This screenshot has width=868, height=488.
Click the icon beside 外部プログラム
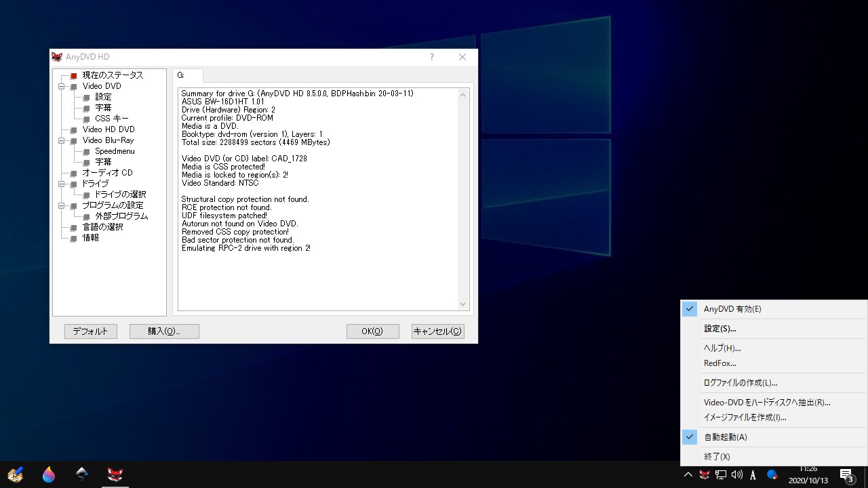86,216
